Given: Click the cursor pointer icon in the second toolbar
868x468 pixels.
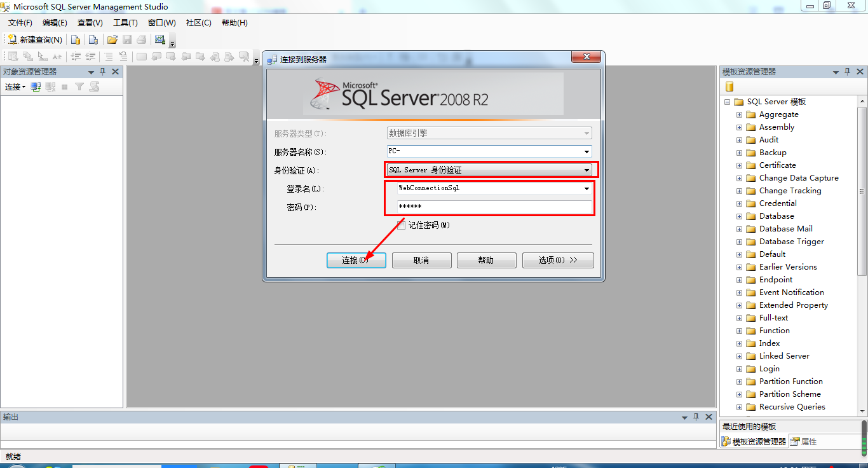Looking at the screenshot, I should [43, 57].
